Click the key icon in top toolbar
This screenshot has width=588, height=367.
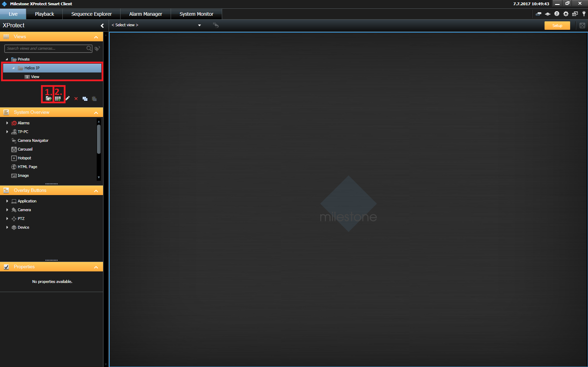pos(584,14)
